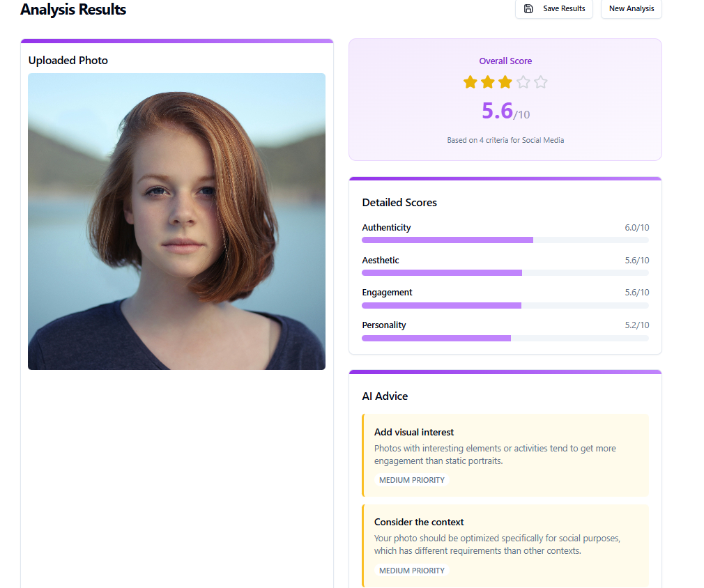This screenshot has height=588, width=704.
Task: Click the second gold star rating
Action: click(488, 82)
